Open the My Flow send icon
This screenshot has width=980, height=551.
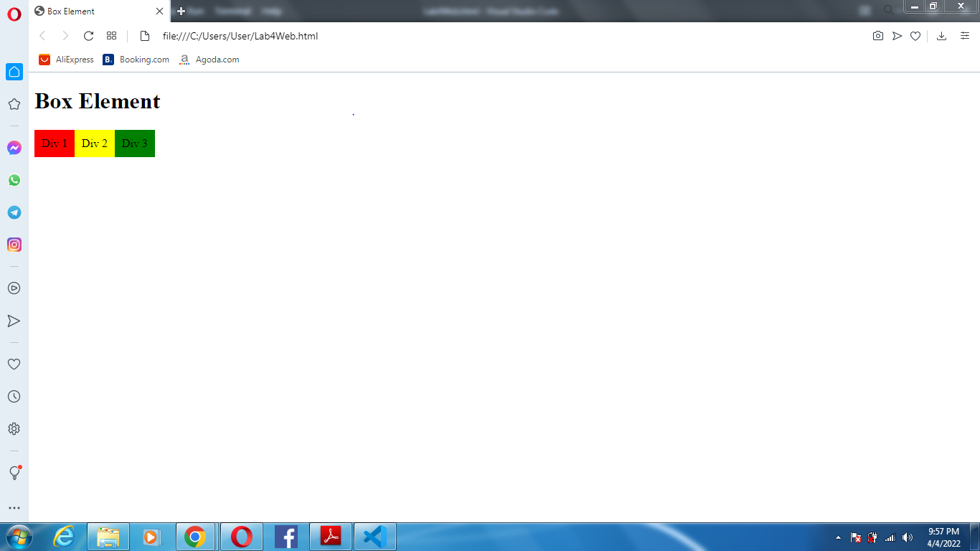pyautogui.click(x=14, y=321)
